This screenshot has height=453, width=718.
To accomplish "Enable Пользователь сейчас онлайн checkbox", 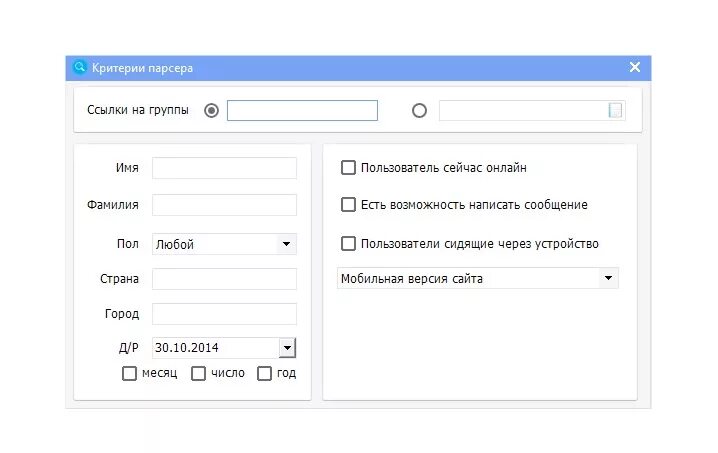I will click(x=348, y=168).
